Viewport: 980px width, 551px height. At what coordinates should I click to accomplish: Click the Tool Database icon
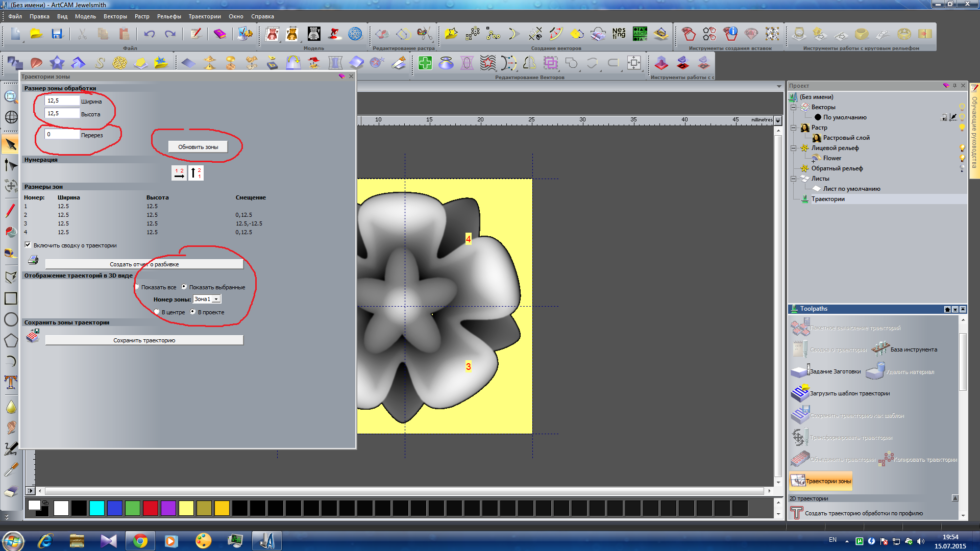[x=880, y=349]
